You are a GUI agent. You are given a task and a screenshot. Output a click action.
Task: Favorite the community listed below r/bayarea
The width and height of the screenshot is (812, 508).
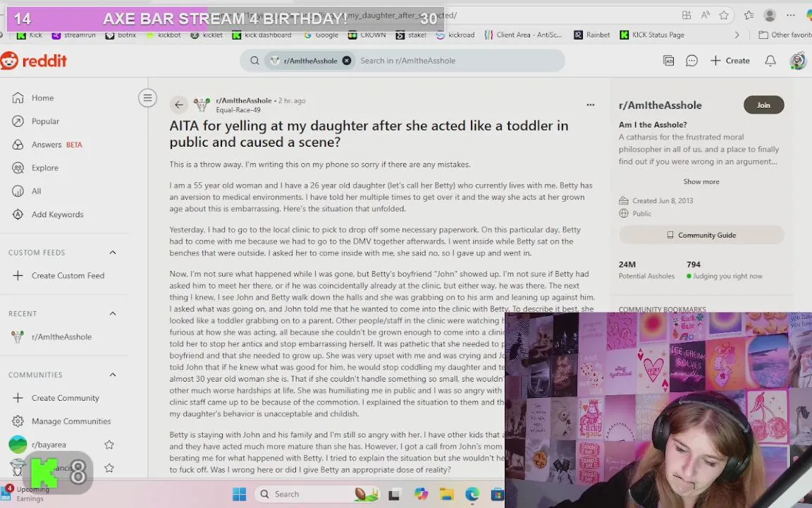tap(109, 468)
